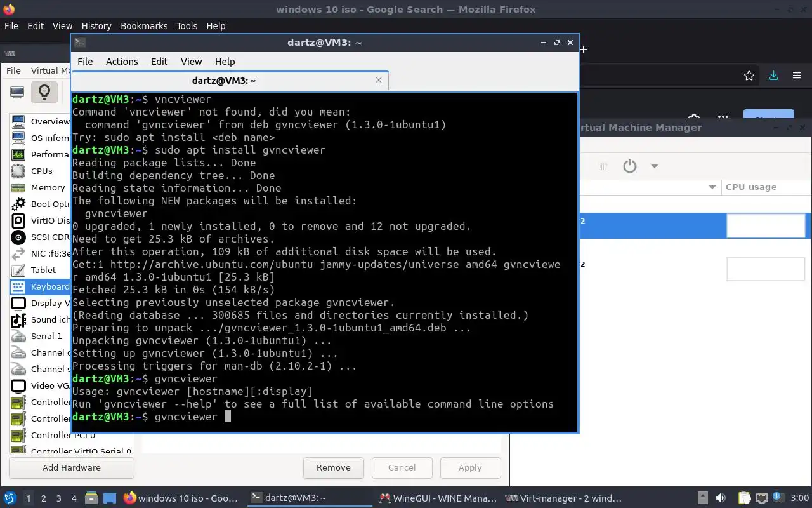Open the file manager from the taskbar

(91, 498)
